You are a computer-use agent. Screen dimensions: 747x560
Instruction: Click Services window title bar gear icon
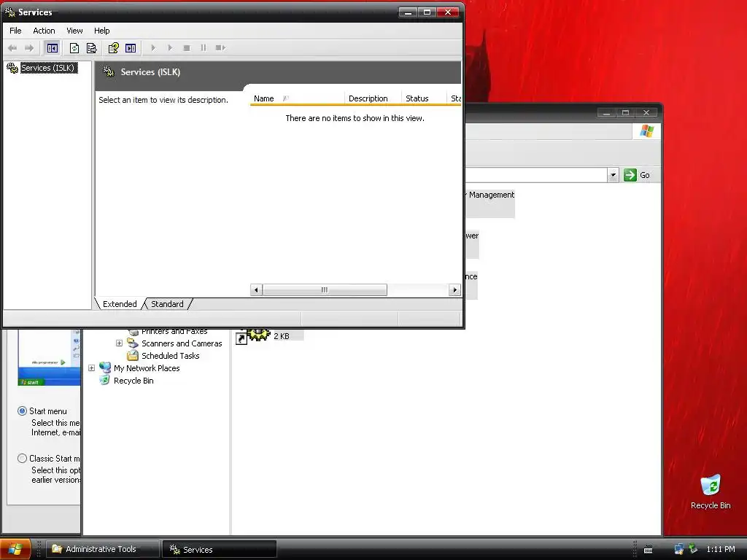point(9,12)
